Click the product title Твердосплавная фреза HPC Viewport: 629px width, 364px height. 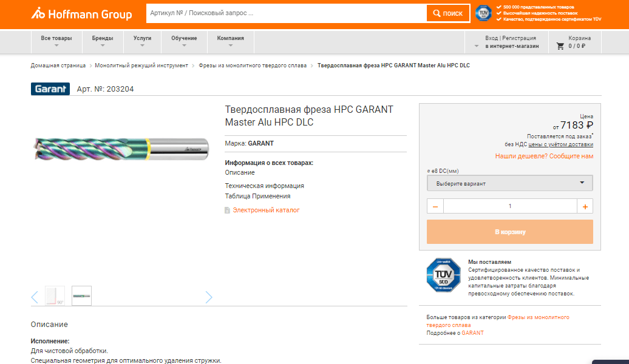click(x=309, y=116)
